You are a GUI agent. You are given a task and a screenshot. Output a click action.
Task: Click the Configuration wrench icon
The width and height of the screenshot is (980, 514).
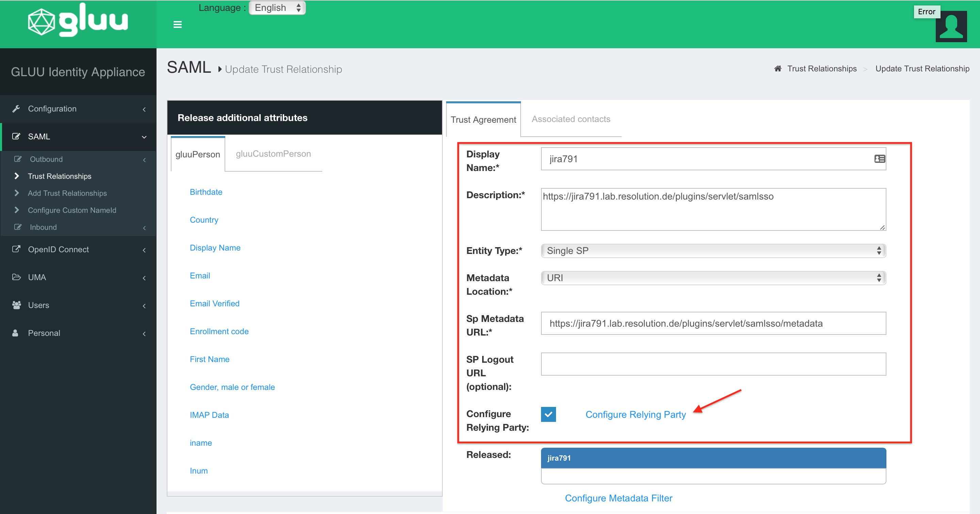[x=16, y=109]
